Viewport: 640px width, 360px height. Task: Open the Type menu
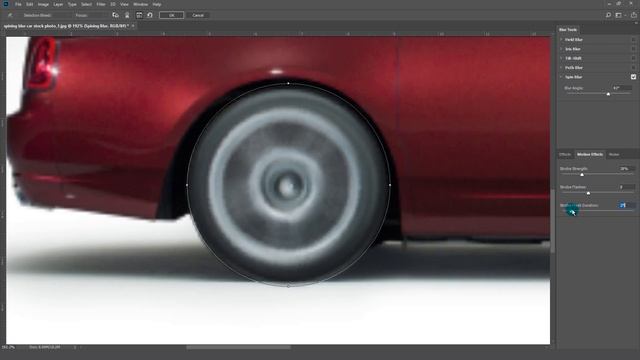[72, 4]
